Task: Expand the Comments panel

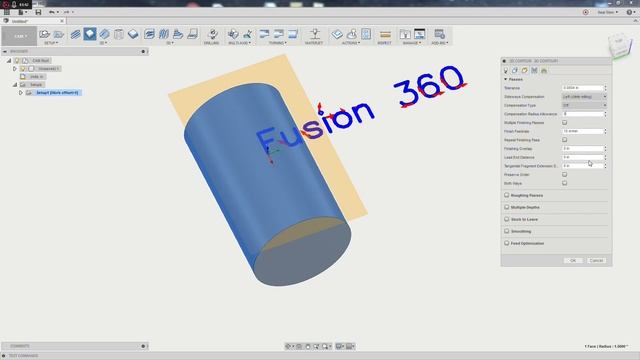Action: click(143, 346)
